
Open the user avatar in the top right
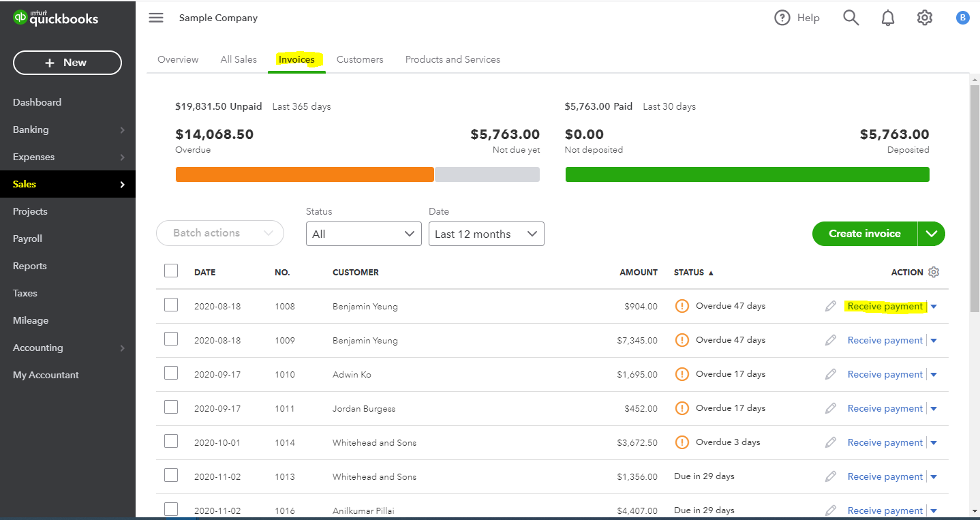[962, 17]
